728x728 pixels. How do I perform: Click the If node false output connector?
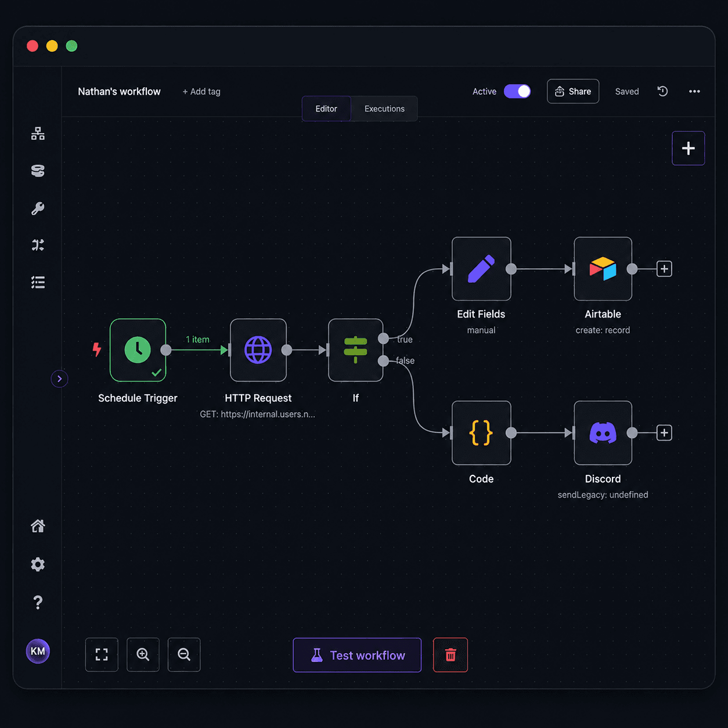383,361
